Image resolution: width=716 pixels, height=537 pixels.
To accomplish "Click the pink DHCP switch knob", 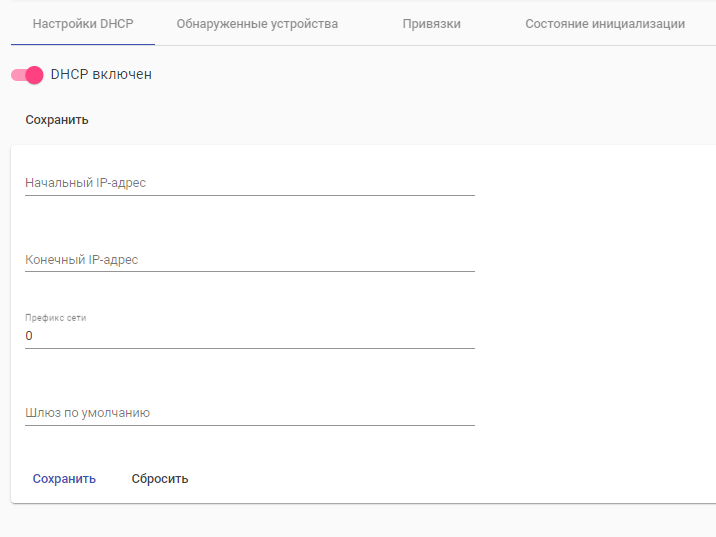I will coord(35,74).
